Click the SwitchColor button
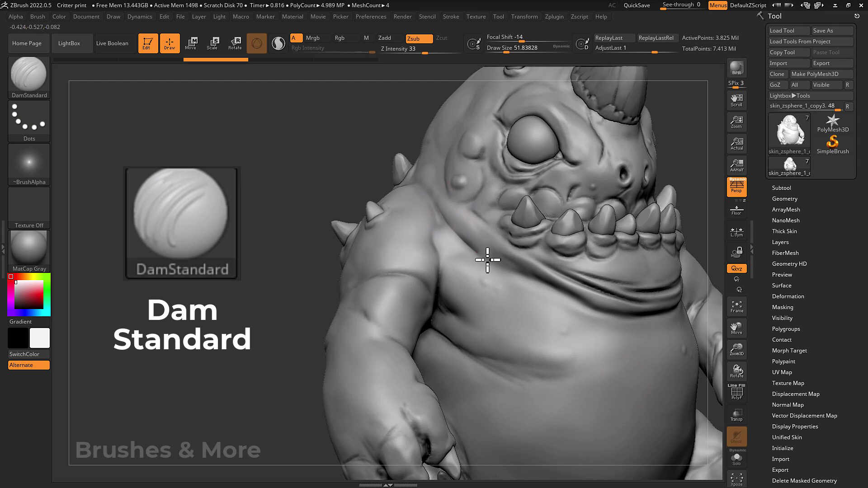868x488 pixels. click(x=29, y=354)
